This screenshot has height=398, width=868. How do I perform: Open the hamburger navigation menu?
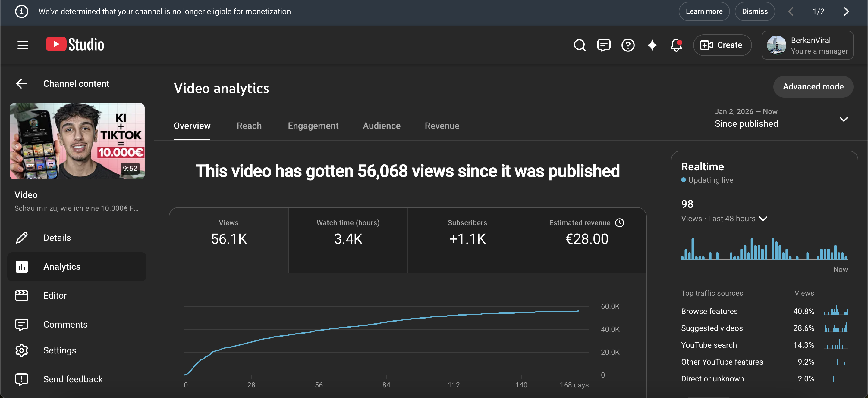click(23, 45)
